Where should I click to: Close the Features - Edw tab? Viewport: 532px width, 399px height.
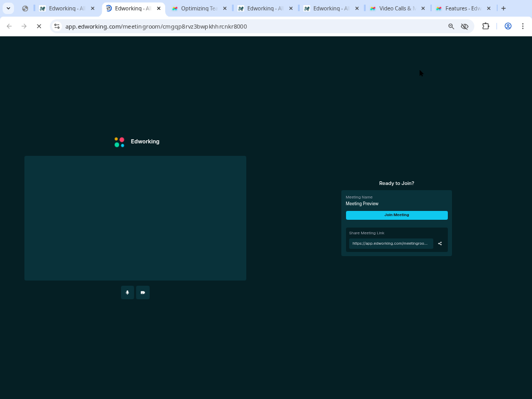click(489, 8)
